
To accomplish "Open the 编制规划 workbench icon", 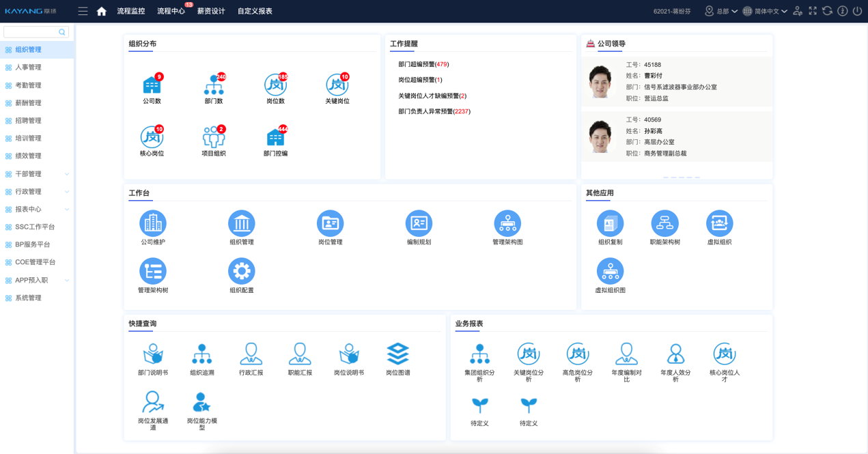I will pos(419,223).
